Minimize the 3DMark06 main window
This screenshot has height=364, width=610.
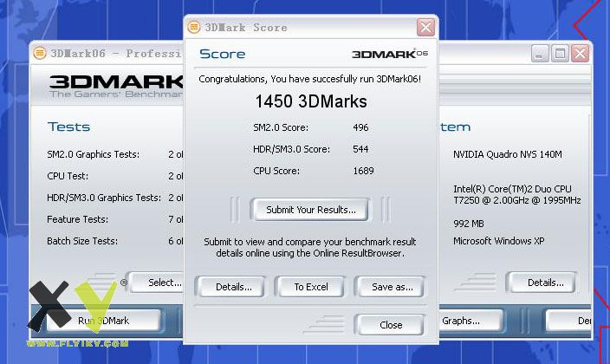tap(539, 53)
